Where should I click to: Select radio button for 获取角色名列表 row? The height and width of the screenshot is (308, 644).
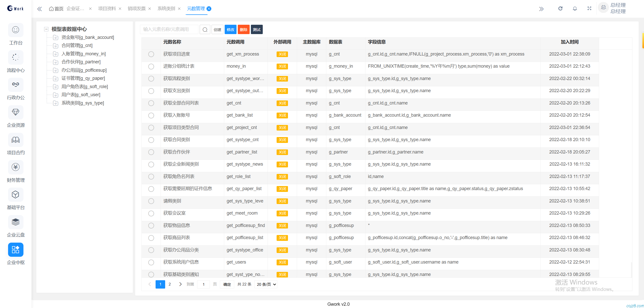click(151, 177)
